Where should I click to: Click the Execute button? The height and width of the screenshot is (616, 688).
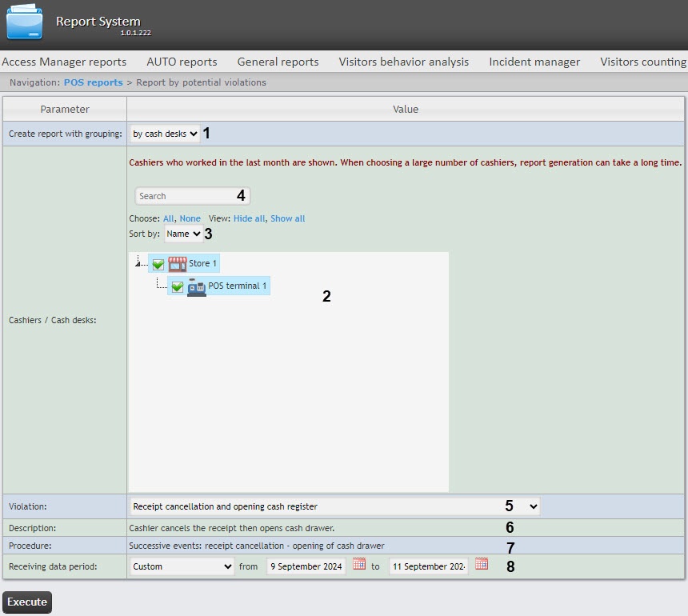pyautogui.click(x=27, y=602)
